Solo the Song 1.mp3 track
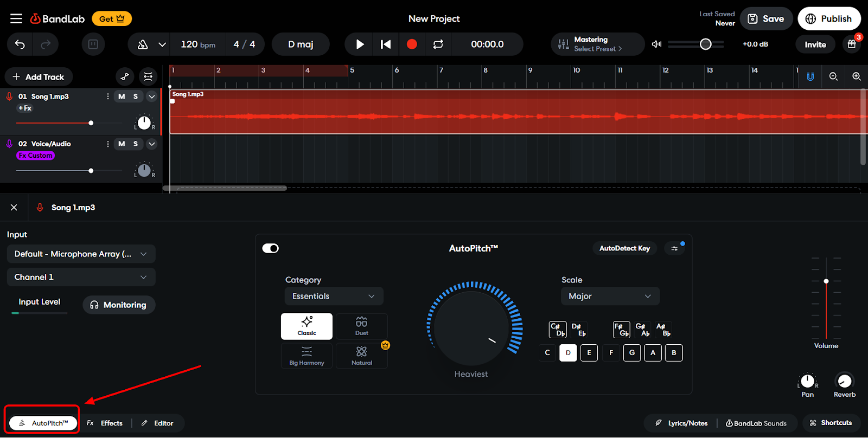The width and height of the screenshot is (868, 438). 136,96
